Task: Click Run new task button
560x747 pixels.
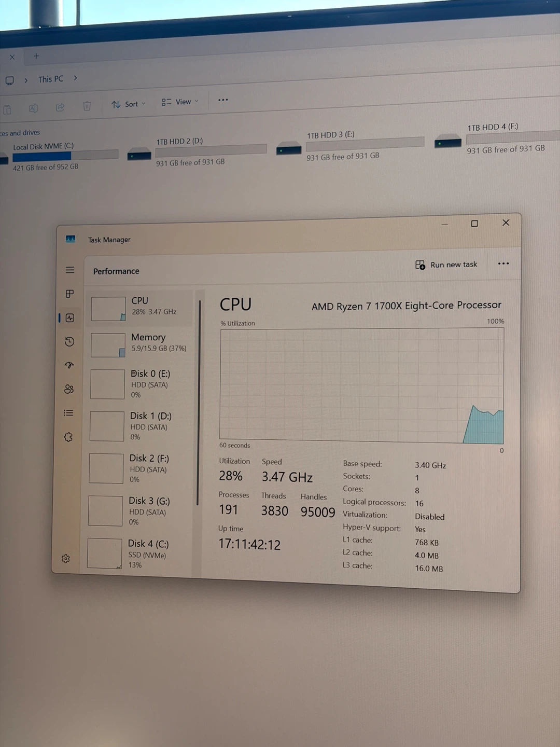Action: coord(446,265)
